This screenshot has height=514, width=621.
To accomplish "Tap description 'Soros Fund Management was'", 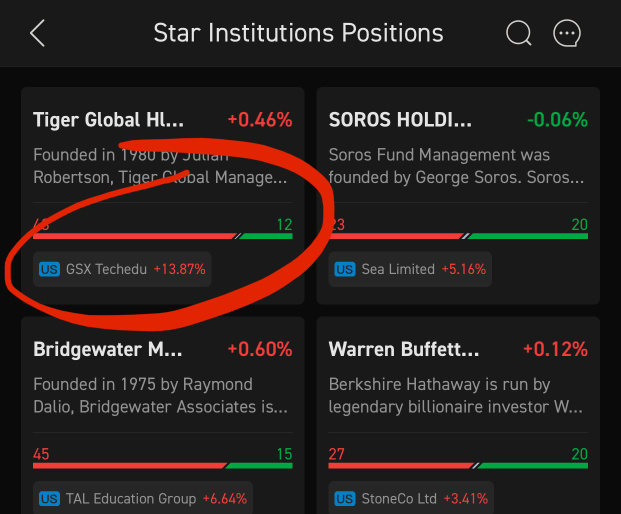I will coord(456,166).
